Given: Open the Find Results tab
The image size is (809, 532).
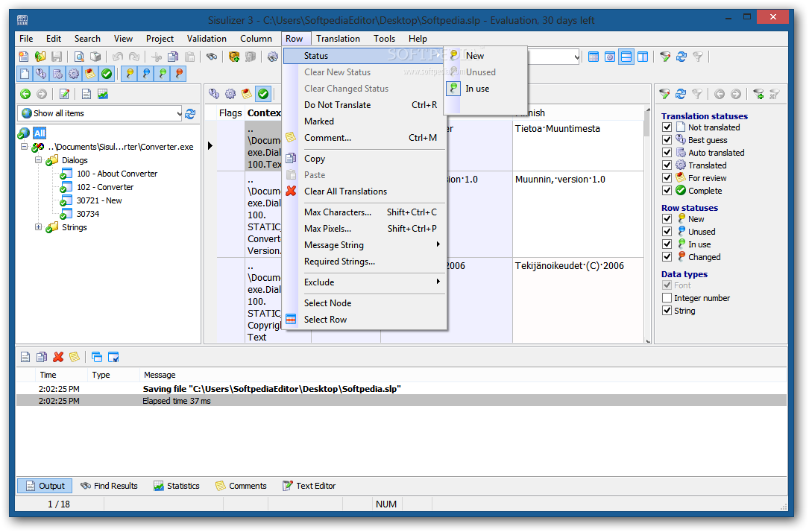Looking at the screenshot, I should coord(110,486).
